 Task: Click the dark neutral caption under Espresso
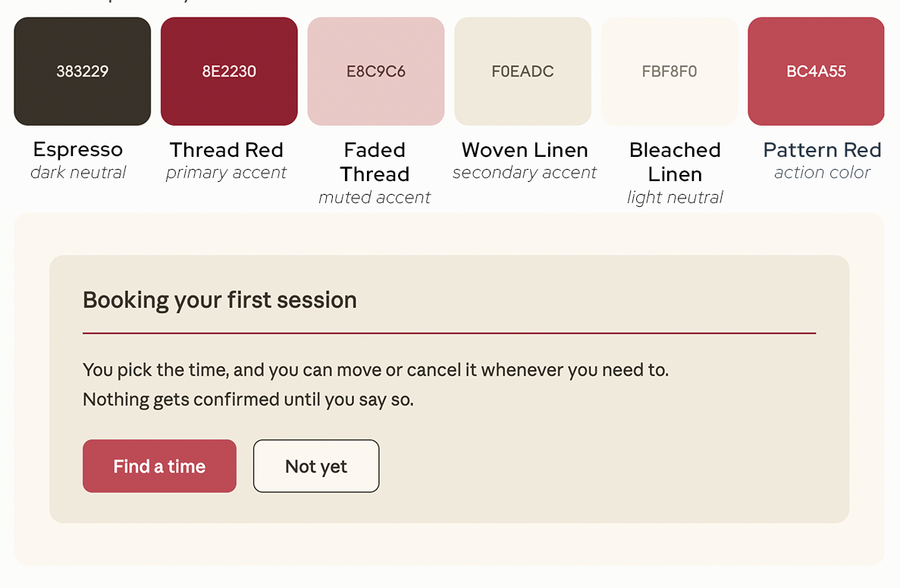[x=78, y=172]
